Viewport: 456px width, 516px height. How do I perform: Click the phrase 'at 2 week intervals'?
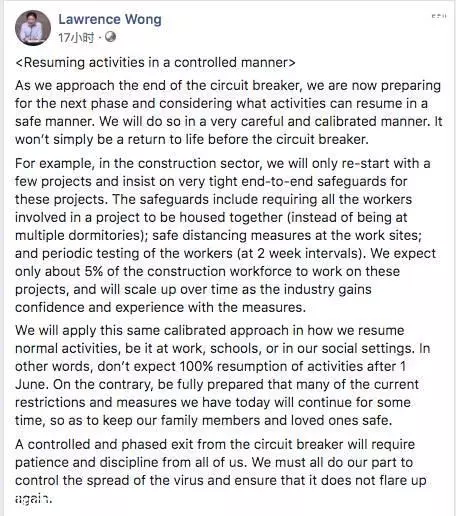pos(300,253)
